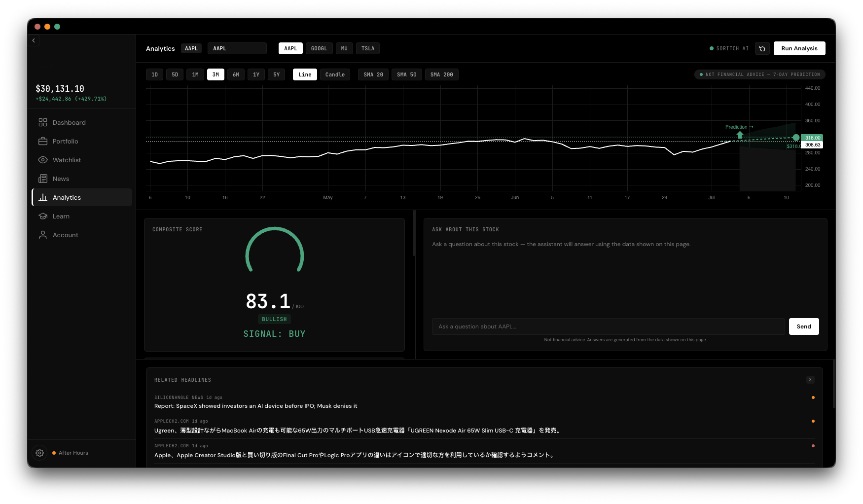Click the right-side page scrollbar
Viewport: 863px width, 504px height.
(833, 384)
